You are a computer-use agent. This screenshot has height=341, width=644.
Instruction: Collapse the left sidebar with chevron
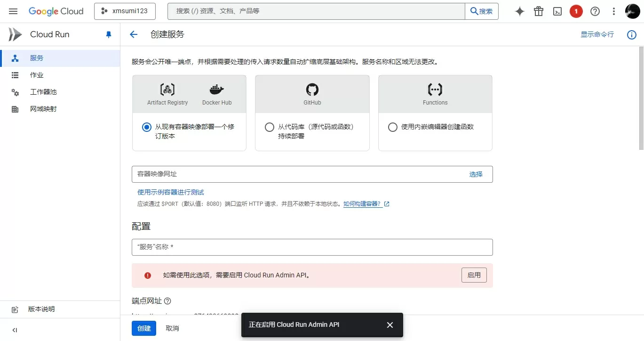click(15, 330)
